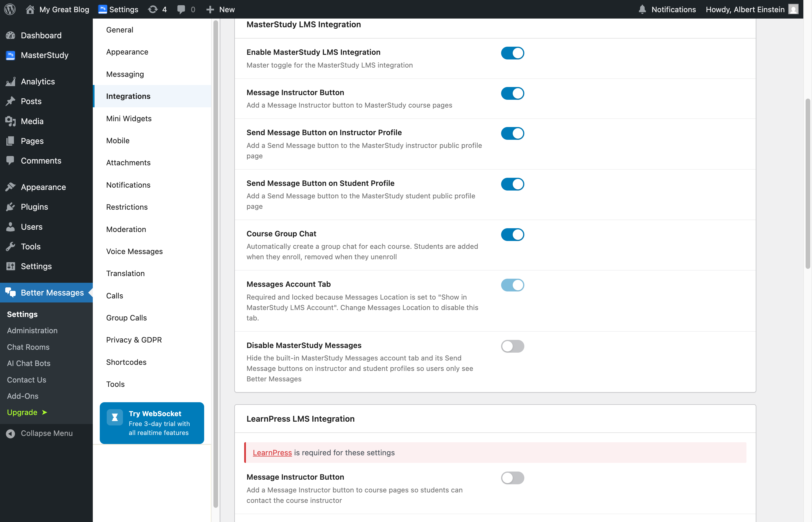812x522 pixels.
Task: Click the Dashboard gauge icon
Action: [10, 35]
